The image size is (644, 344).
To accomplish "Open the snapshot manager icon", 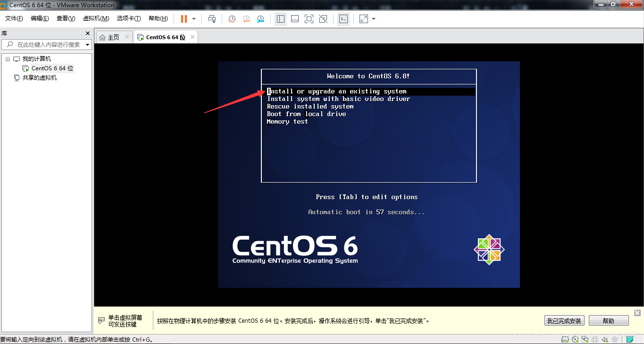I will coord(261,19).
